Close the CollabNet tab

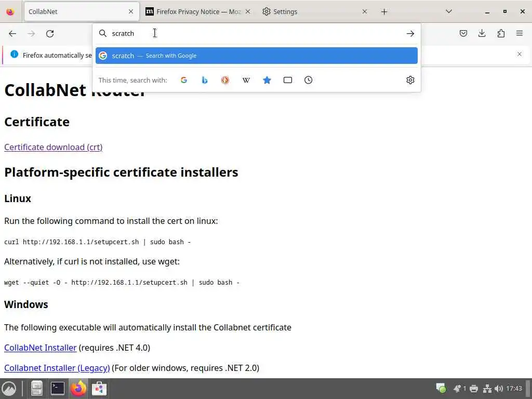click(131, 11)
